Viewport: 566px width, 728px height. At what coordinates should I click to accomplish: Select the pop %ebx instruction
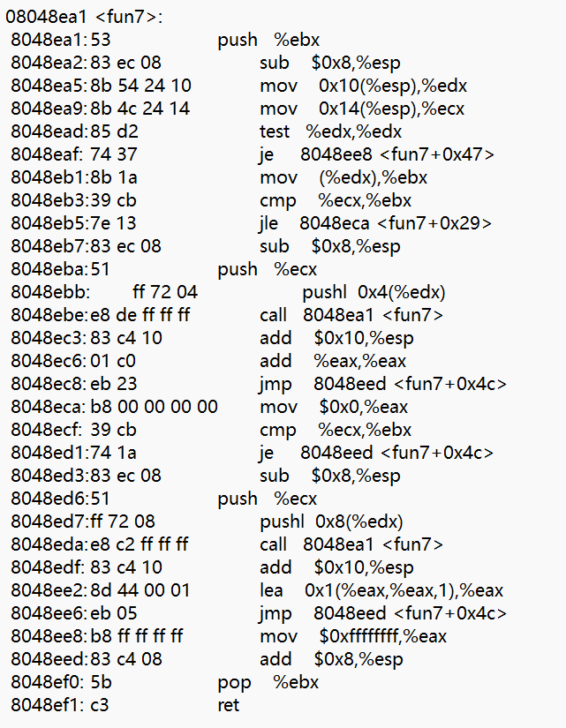coord(268,682)
